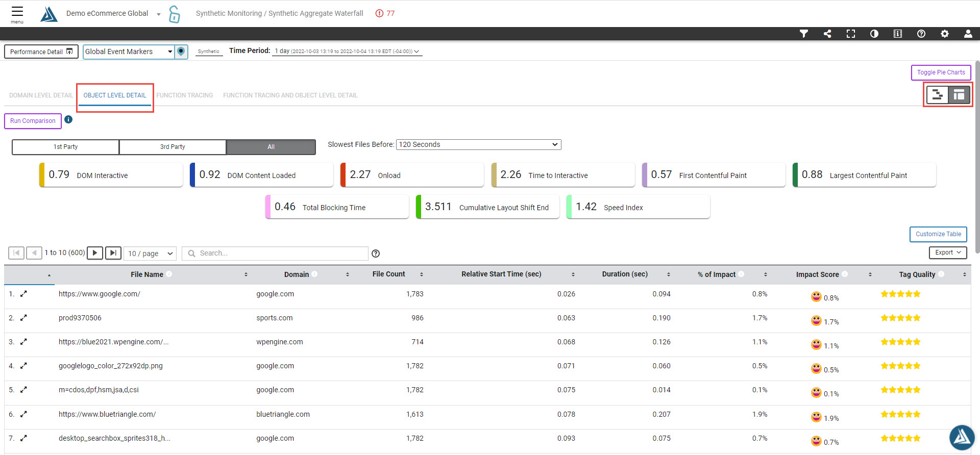Click the Toggle Pie Charts button

click(x=940, y=72)
